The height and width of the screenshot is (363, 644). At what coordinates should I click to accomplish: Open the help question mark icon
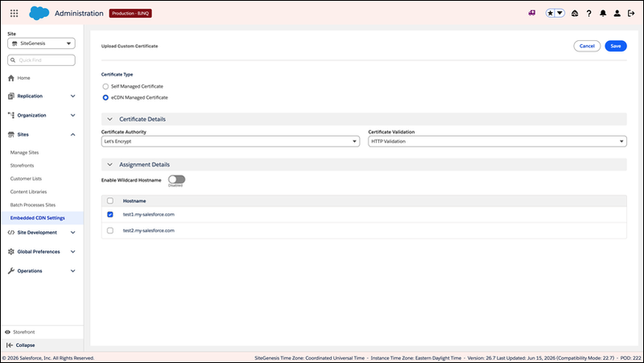pyautogui.click(x=588, y=13)
